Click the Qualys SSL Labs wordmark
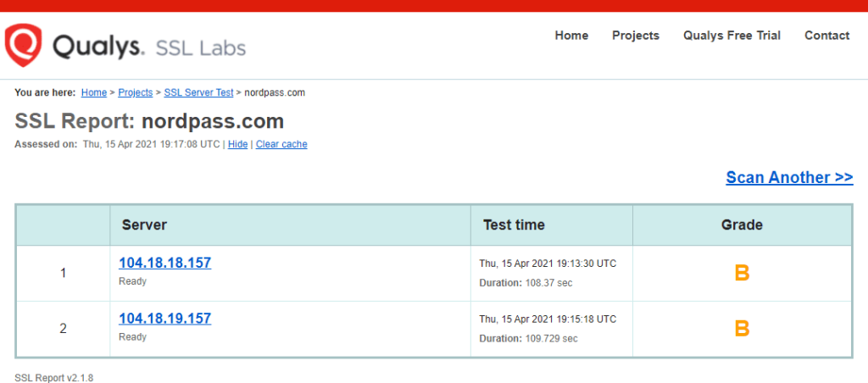 (x=149, y=47)
